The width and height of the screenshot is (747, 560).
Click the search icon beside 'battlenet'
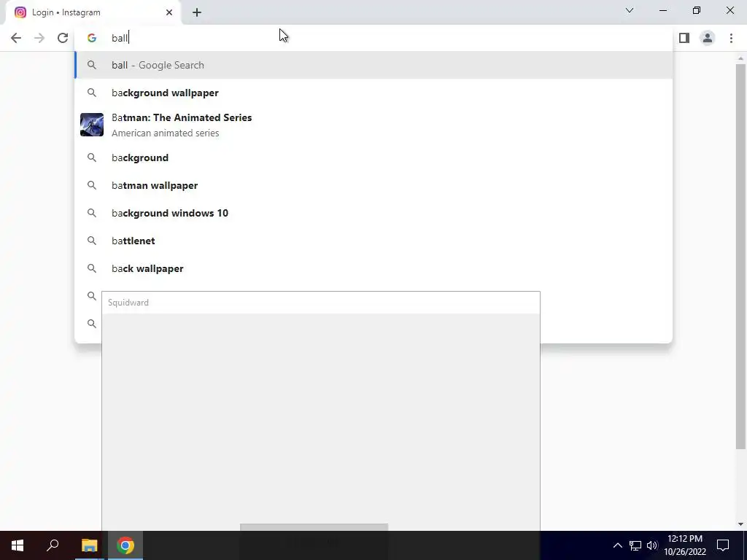tap(92, 241)
